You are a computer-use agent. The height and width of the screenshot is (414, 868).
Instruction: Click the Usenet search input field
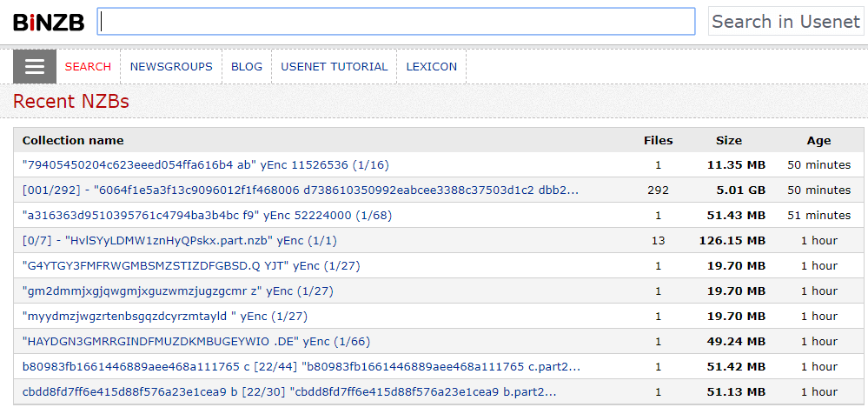click(396, 22)
